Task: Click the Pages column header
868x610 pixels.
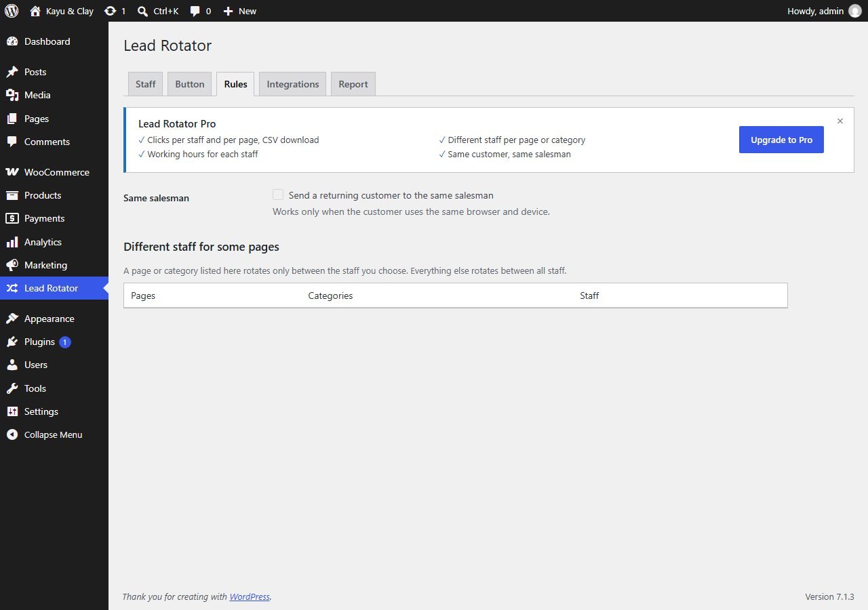Action: coord(143,296)
